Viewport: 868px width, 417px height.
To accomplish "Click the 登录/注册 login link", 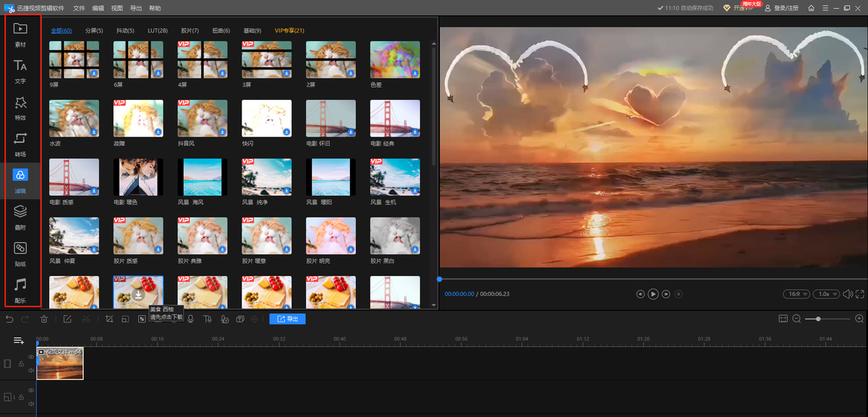I will [x=787, y=8].
